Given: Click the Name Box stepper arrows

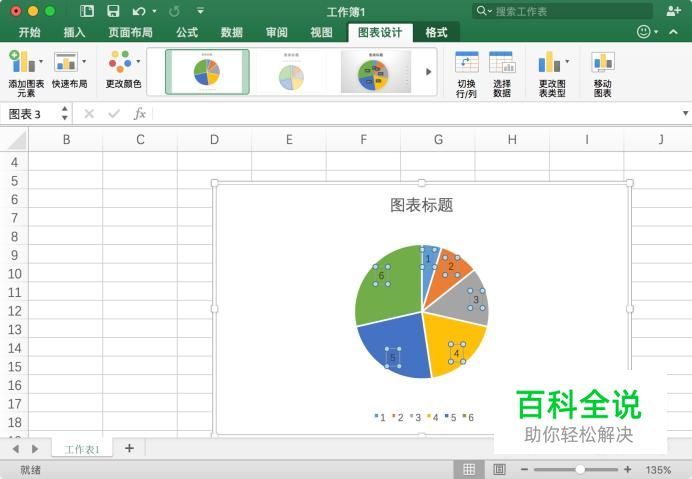Looking at the screenshot, I should (65, 113).
